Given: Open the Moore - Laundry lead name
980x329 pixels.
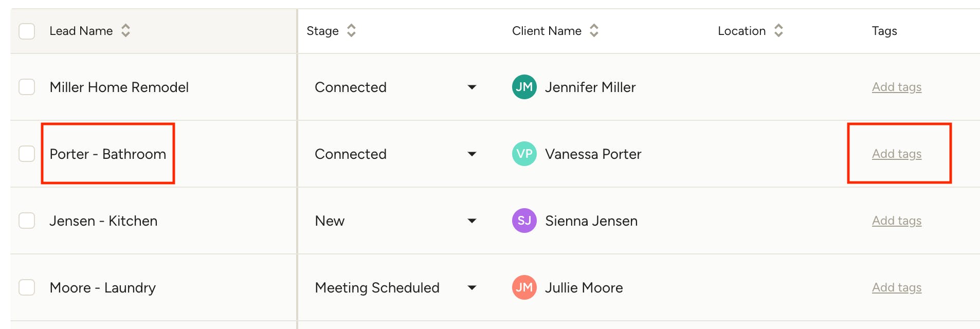Looking at the screenshot, I should click(103, 287).
